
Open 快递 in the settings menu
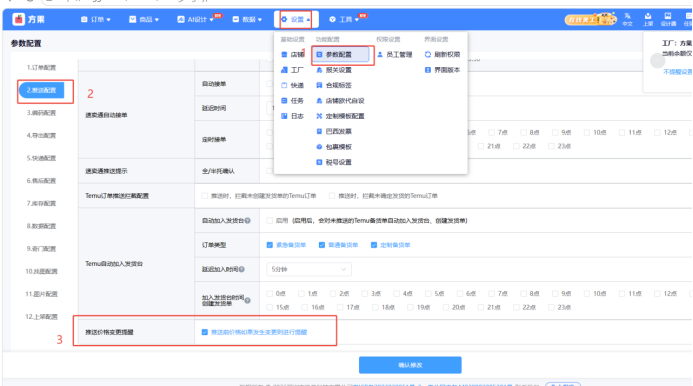(293, 85)
